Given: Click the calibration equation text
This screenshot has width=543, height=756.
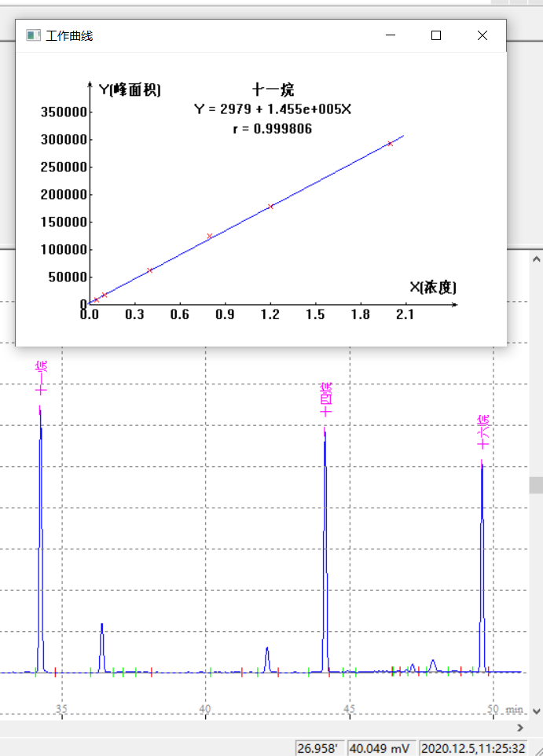Looking at the screenshot, I should point(272,109).
